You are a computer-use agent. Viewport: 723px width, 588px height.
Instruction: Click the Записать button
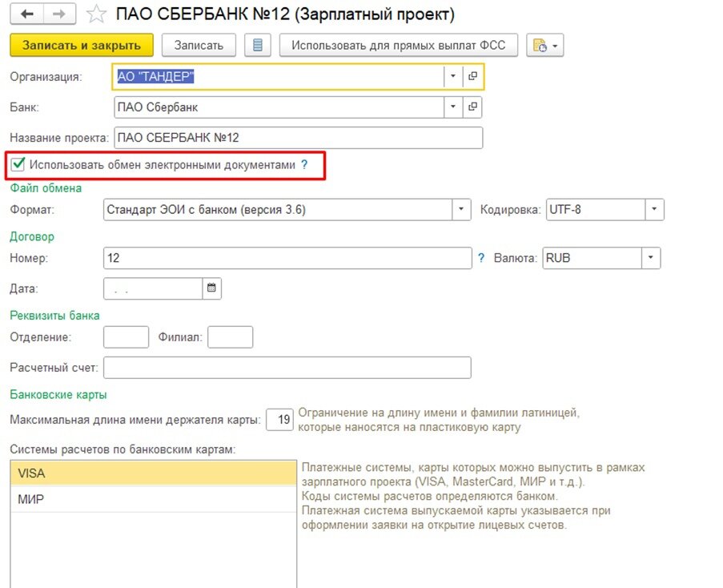coord(199,45)
